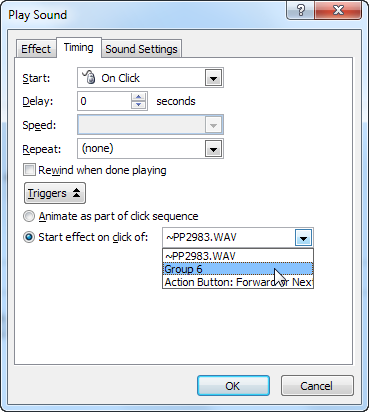Collapse the Triggers double-arrow icon
The image size is (369, 412).
(76, 193)
